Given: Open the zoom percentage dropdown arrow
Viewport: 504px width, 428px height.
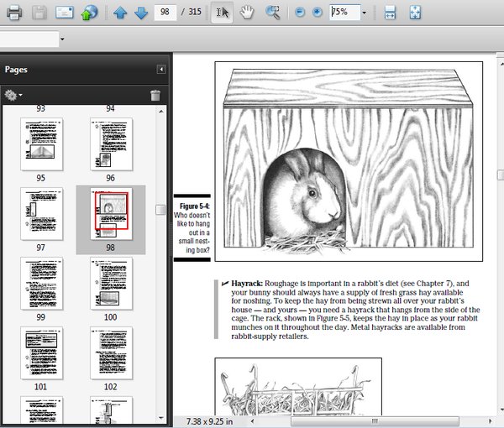Looking at the screenshot, I should point(364,13).
